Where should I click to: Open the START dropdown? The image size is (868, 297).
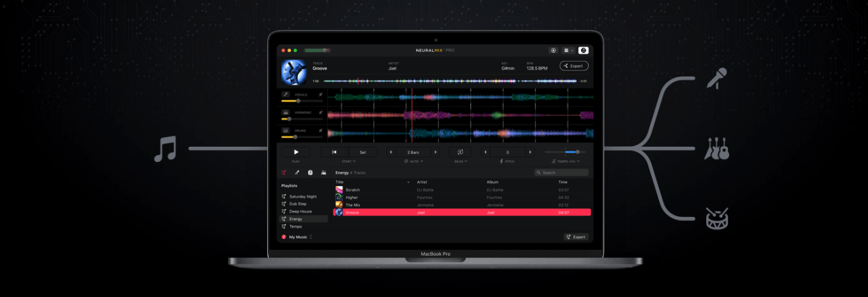click(349, 161)
